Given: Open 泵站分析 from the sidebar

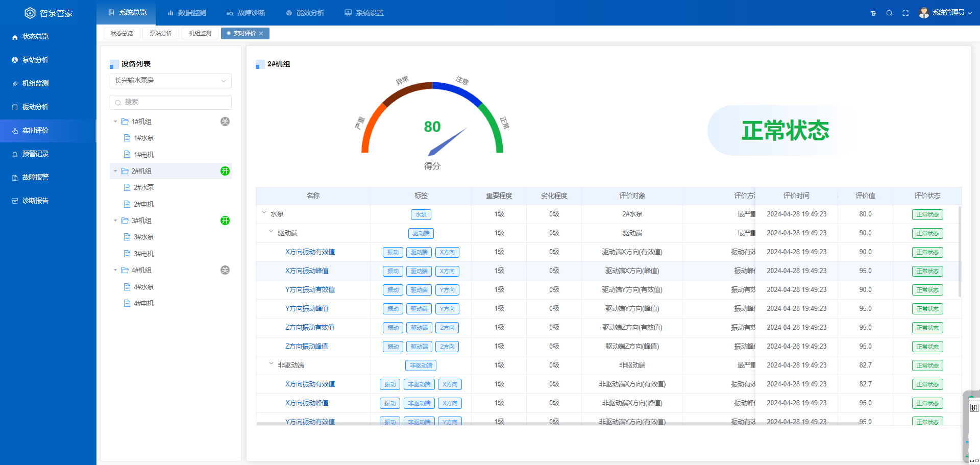Looking at the screenshot, I should click(35, 60).
